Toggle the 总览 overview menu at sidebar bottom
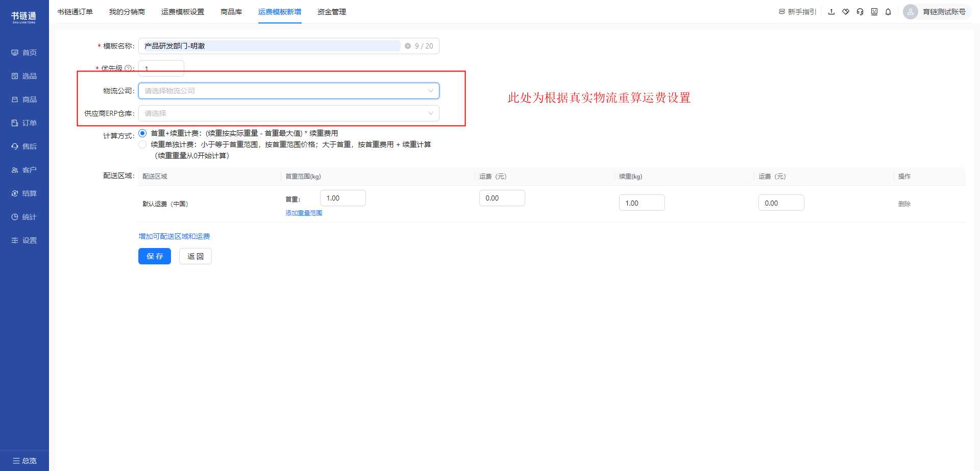The height and width of the screenshot is (471, 980). point(24,461)
